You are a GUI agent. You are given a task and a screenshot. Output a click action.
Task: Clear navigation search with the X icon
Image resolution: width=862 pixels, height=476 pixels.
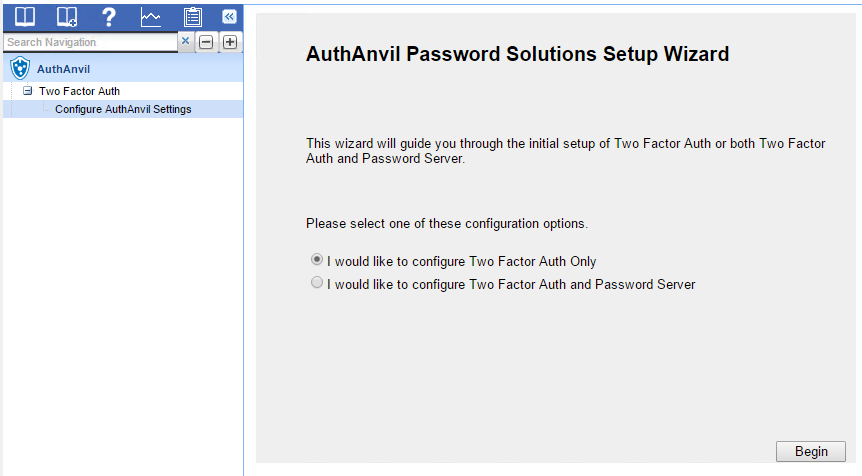click(185, 41)
